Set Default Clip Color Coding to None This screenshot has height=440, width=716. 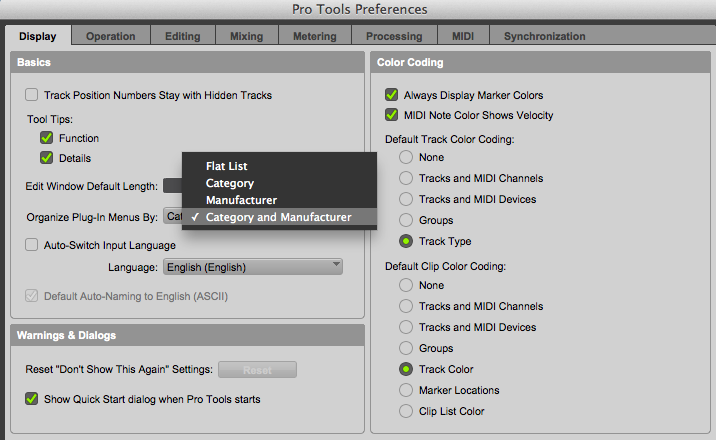pyautogui.click(x=406, y=285)
